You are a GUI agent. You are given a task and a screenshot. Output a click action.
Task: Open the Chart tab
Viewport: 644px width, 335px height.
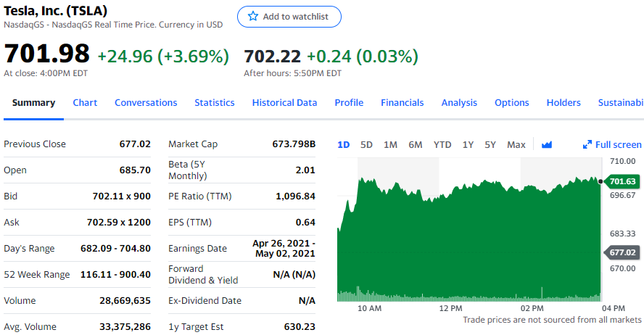(x=85, y=103)
